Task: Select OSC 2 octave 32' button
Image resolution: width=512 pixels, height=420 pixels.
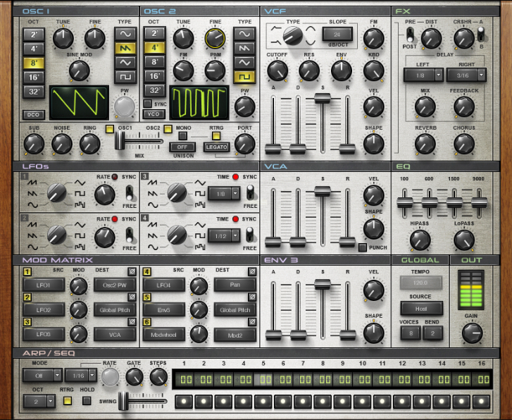Action: (x=155, y=90)
